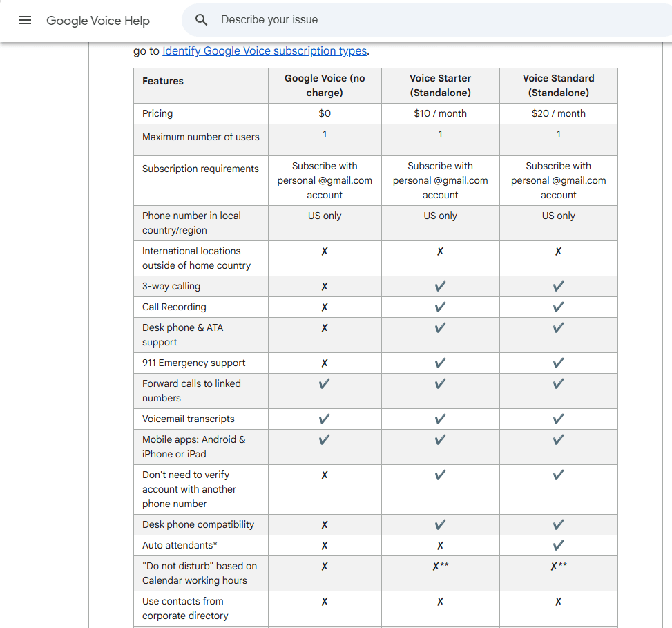Select '"Do not disturb" based on Calendar' label

click(x=200, y=573)
